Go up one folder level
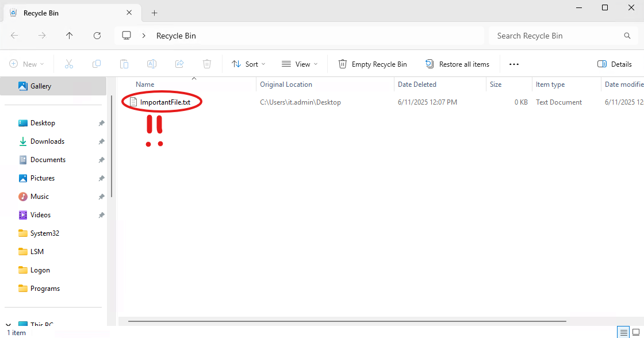The height and width of the screenshot is (338, 644). click(70, 36)
